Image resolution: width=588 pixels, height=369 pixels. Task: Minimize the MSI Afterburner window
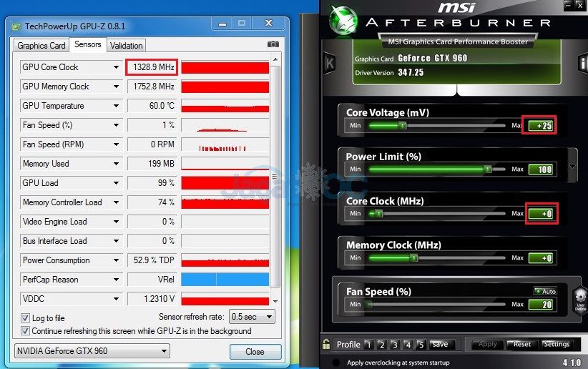tap(569, 5)
